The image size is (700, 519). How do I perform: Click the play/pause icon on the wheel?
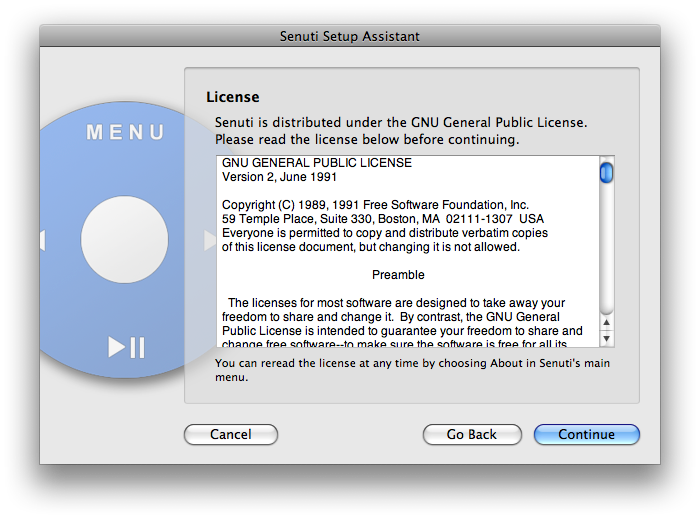127,347
